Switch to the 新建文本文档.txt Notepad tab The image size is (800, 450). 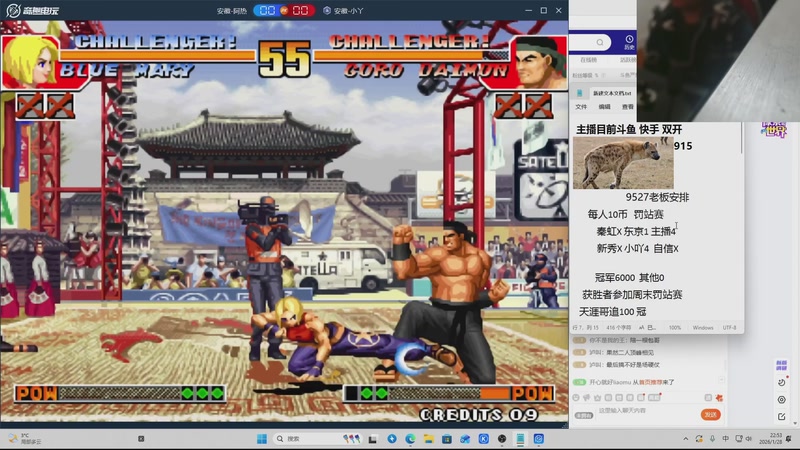pos(612,93)
